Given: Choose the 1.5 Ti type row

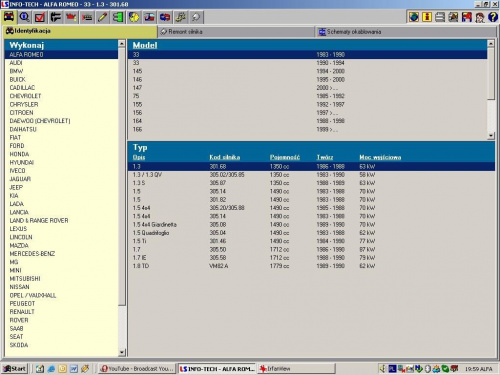Looking at the screenshot, I should [x=311, y=241].
